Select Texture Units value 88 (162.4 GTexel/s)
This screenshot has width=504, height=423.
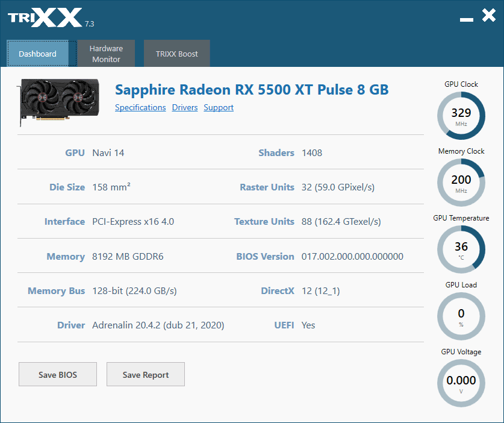341,222
